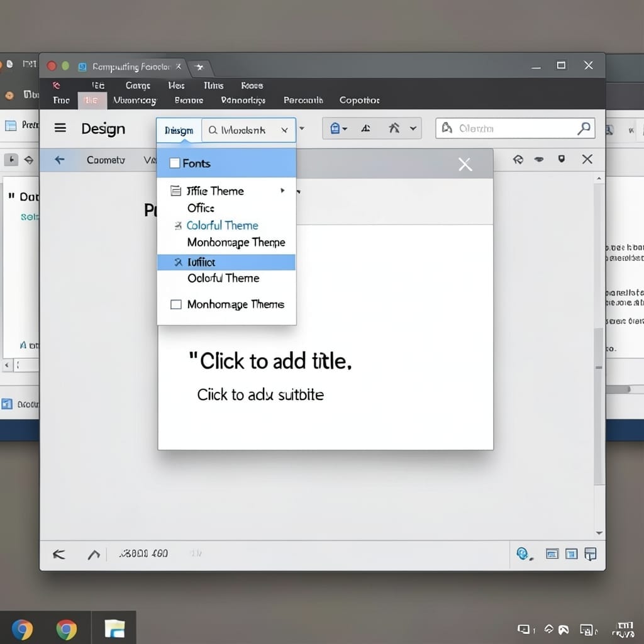The height and width of the screenshot is (644, 644).
Task: Open the highlighted pink tab beside Fme
Action: [92, 101]
